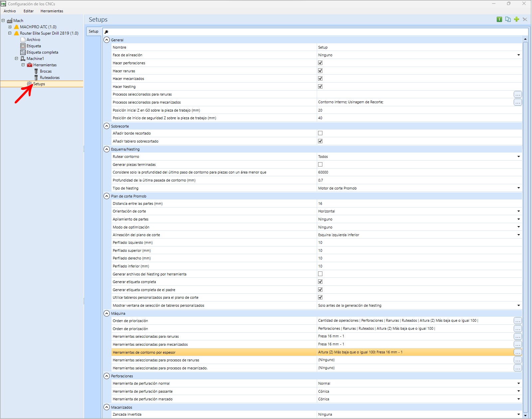Open the Archivo menu
The height and width of the screenshot is (419, 532).
click(x=10, y=11)
